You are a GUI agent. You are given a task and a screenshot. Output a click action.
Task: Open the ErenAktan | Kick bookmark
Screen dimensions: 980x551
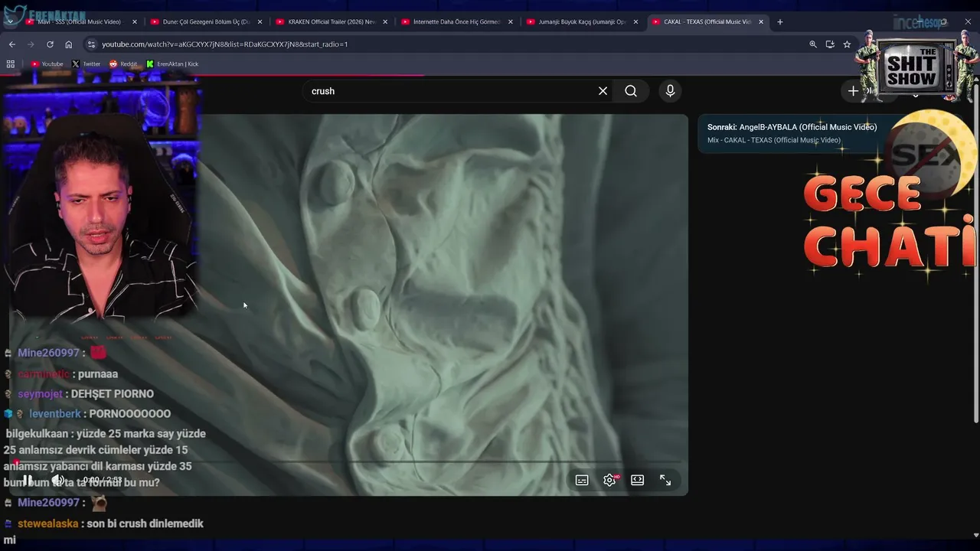click(172, 64)
